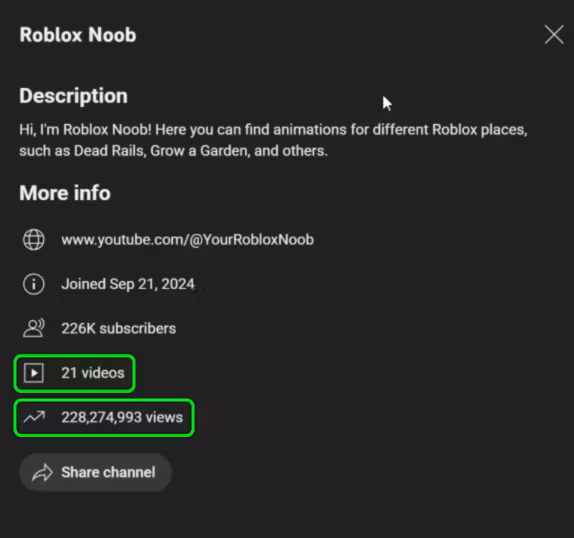Image resolution: width=574 pixels, height=538 pixels.
Task: Click the green box around 21 videos
Action: tap(74, 373)
